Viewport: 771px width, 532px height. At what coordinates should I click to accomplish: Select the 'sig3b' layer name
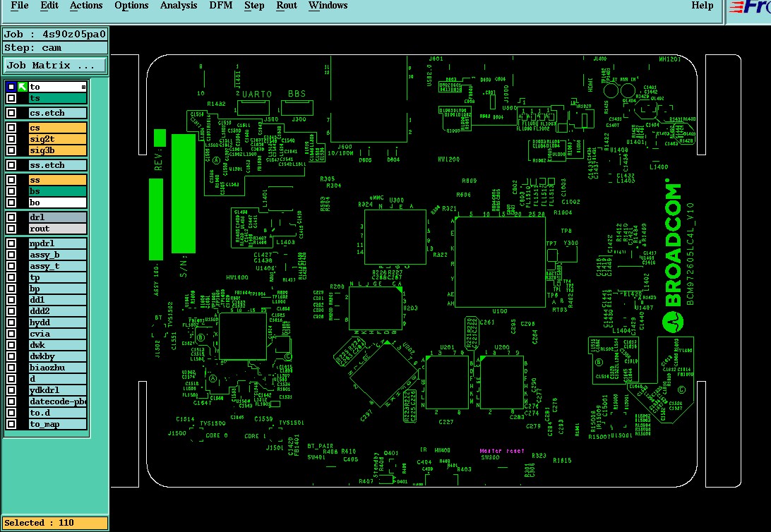(57, 150)
